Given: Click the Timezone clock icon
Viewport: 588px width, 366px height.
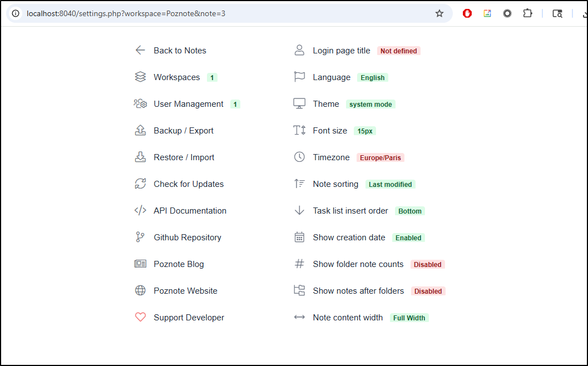Looking at the screenshot, I should [x=299, y=157].
